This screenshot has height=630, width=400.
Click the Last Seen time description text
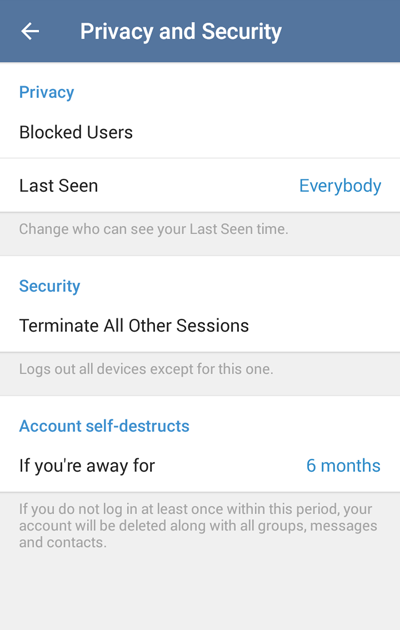(x=153, y=229)
